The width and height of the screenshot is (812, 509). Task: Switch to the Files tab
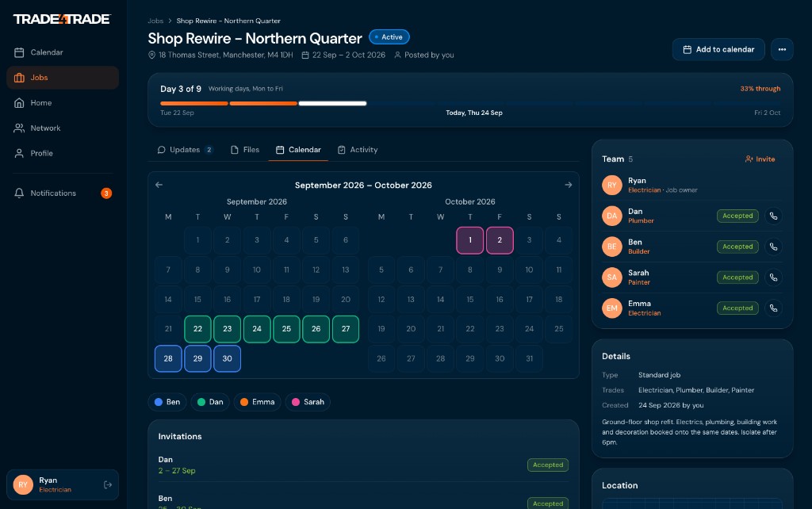coord(245,150)
